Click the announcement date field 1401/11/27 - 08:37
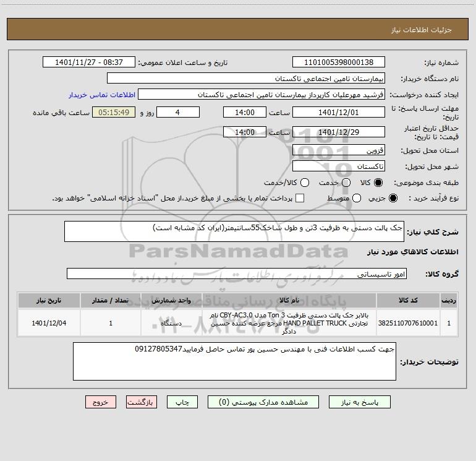This screenshot has height=461, width=476. (x=89, y=62)
